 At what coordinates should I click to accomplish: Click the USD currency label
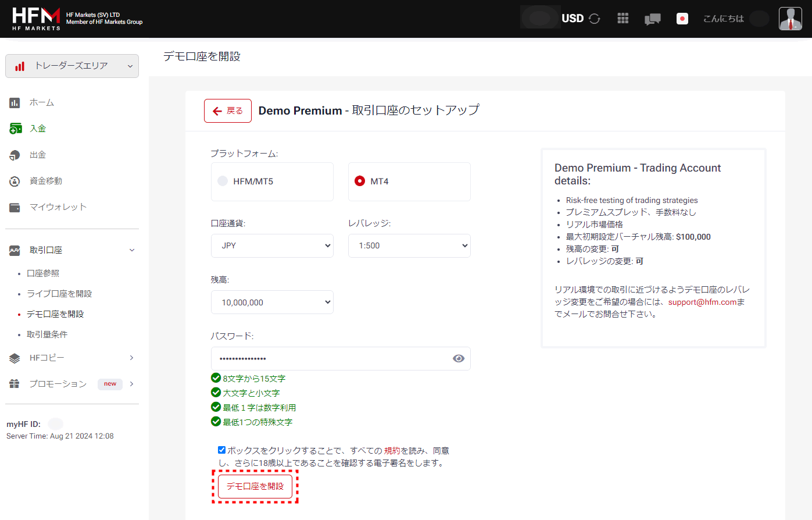[x=573, y=19]
